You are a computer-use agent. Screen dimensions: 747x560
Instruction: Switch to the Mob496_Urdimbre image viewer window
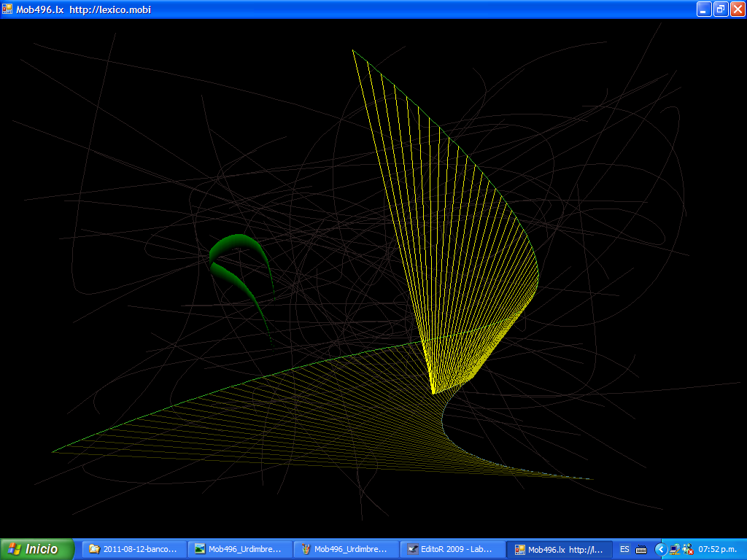[240, 549]
